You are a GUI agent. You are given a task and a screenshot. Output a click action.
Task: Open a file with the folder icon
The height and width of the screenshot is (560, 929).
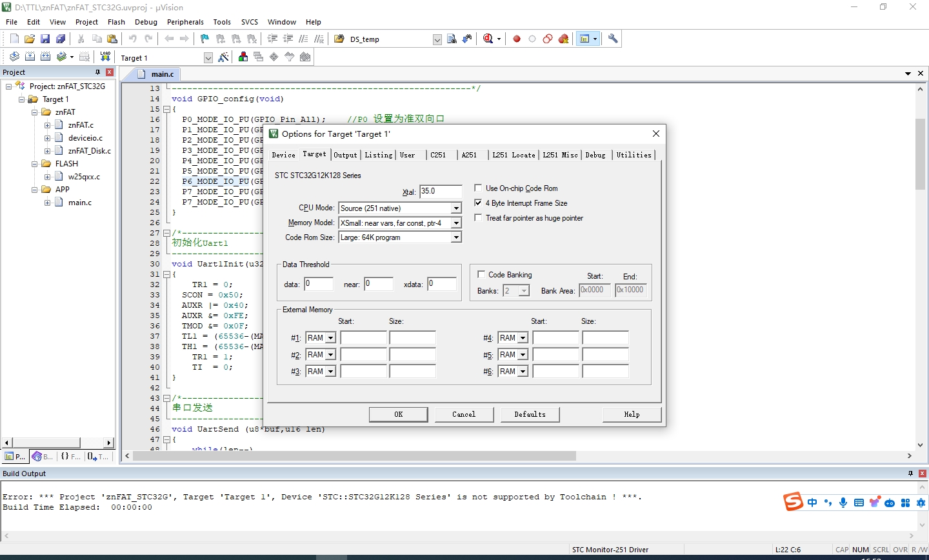coord(30,39)
